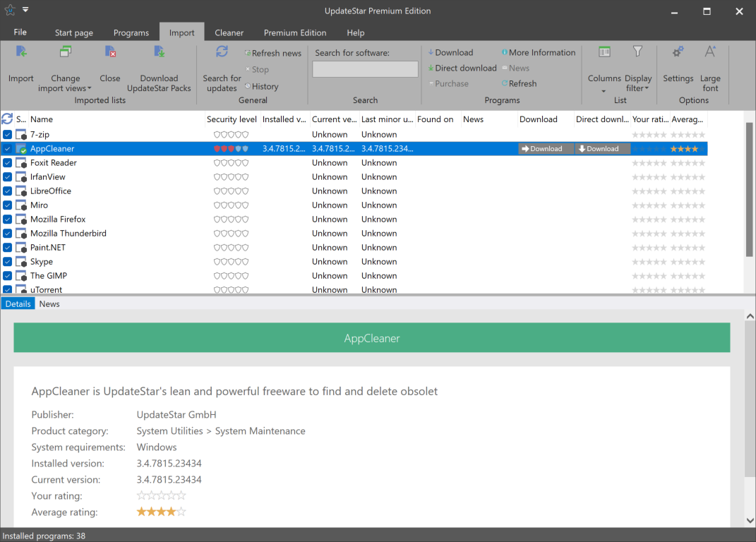The width and height of the screenshot is (756, 542).
Task: Set your rating stars in details pane
Action: (161, 496)
